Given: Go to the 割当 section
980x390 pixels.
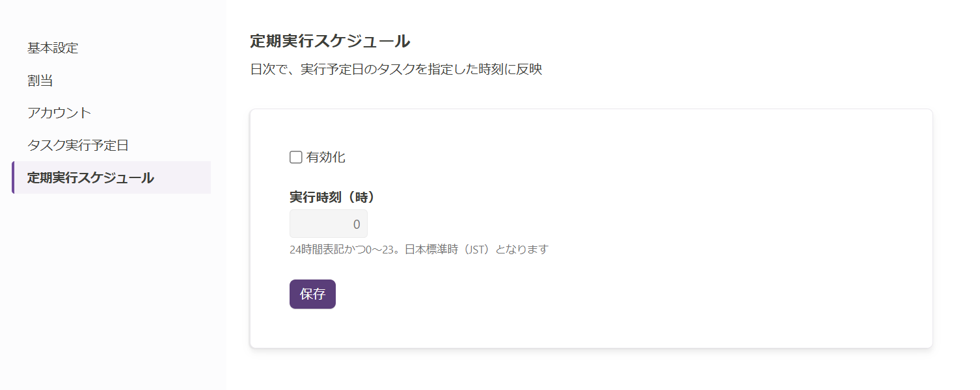Looking at the screenshot, I should click(40, 81).
